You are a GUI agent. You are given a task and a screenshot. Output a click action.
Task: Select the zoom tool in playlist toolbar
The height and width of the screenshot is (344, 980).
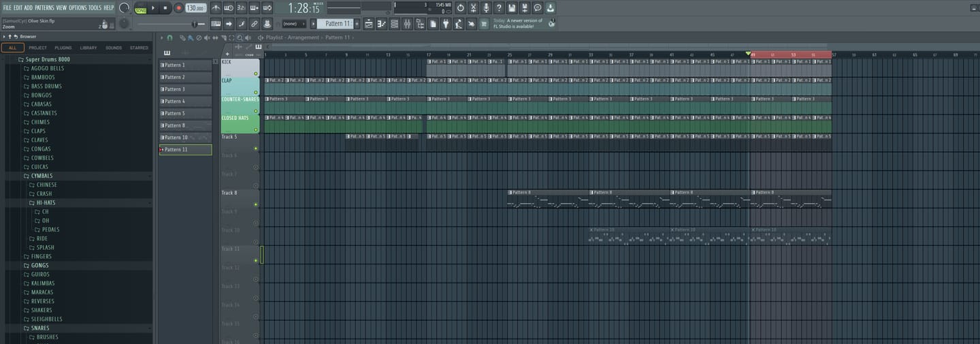(x=240, y=38)
